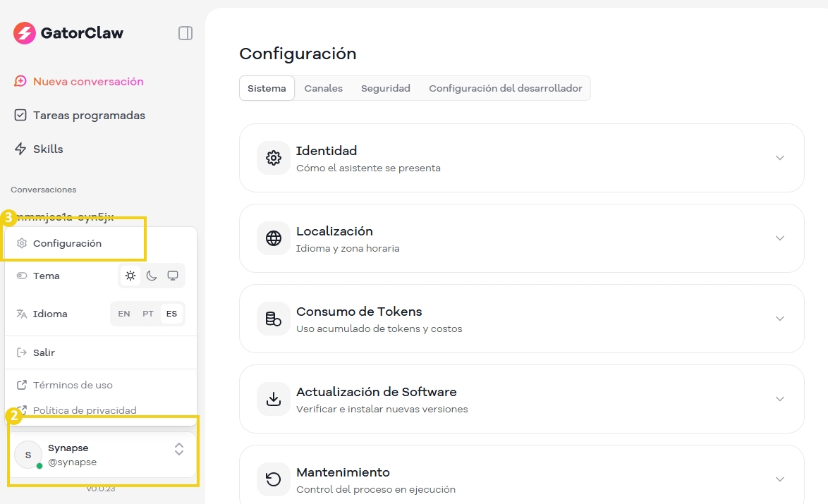Open the Synapse account switcher chevron
This screenshot has height=504, width=828.
pos(178,448)
